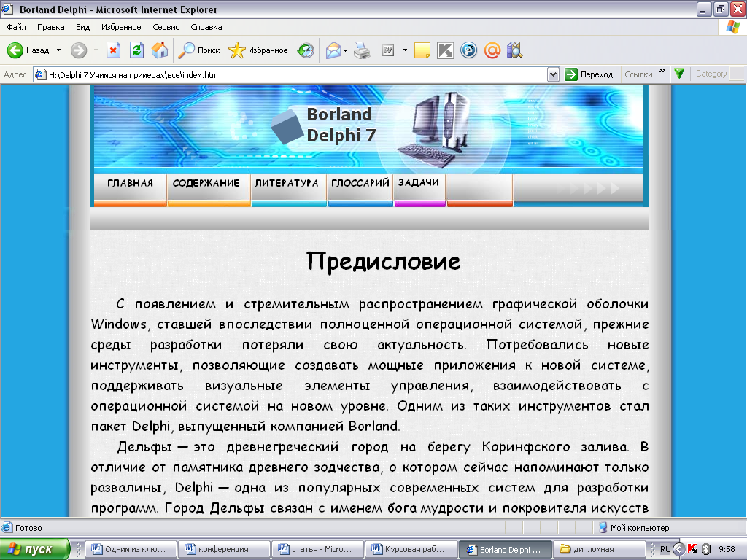This screenshot has width=747, height=560.
Task: Expand the Back button history dropdown
Action: coord(58,50)
